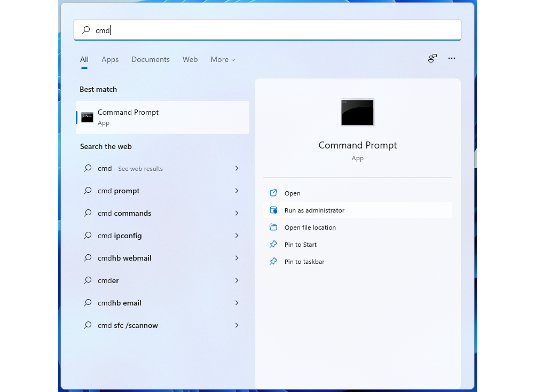Click the magnifier icon beside cmdhb email

(x=88, y=303)
